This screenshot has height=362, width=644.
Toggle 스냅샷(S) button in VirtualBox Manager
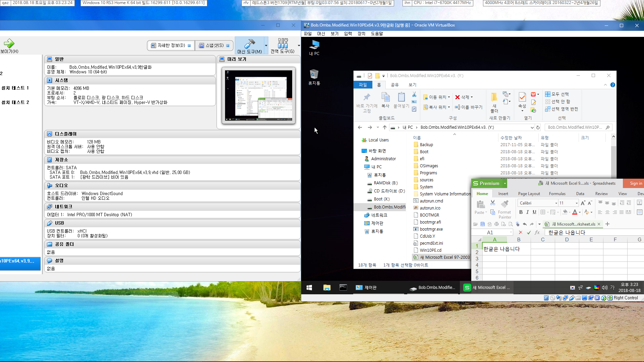[x=214, y=46]
